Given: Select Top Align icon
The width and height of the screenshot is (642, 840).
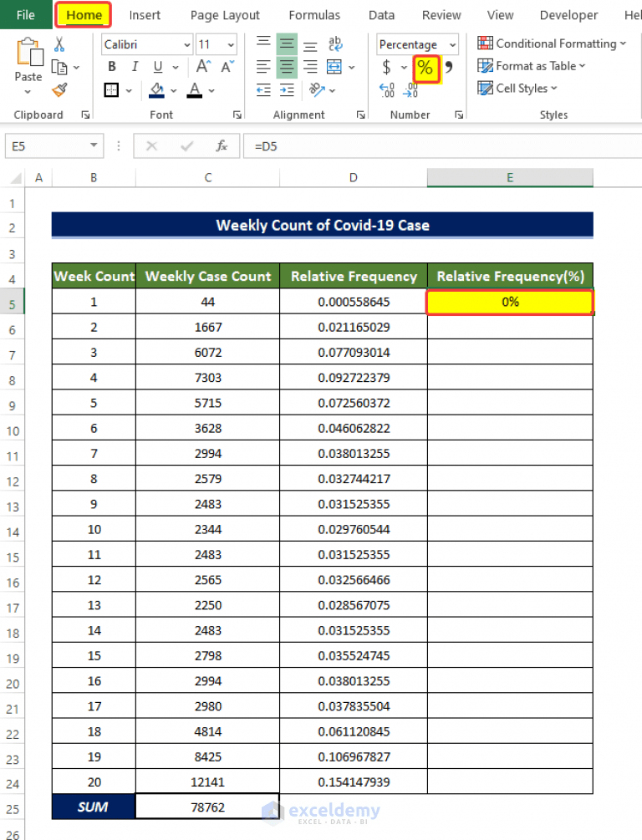Looking at the screenshot, I should tap(263, 43).
